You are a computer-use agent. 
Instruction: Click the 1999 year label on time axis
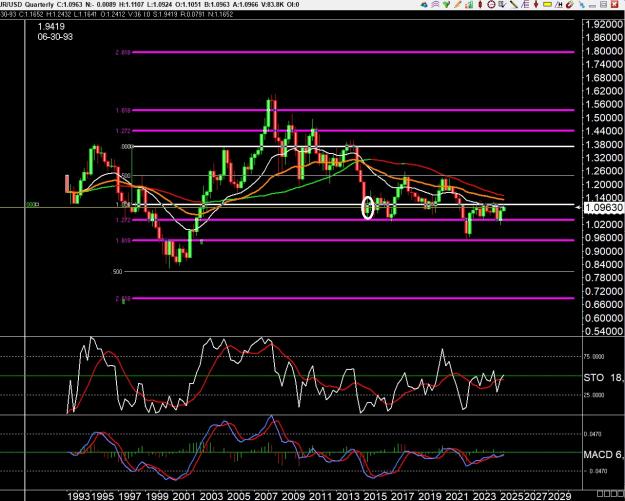[157, 496]
